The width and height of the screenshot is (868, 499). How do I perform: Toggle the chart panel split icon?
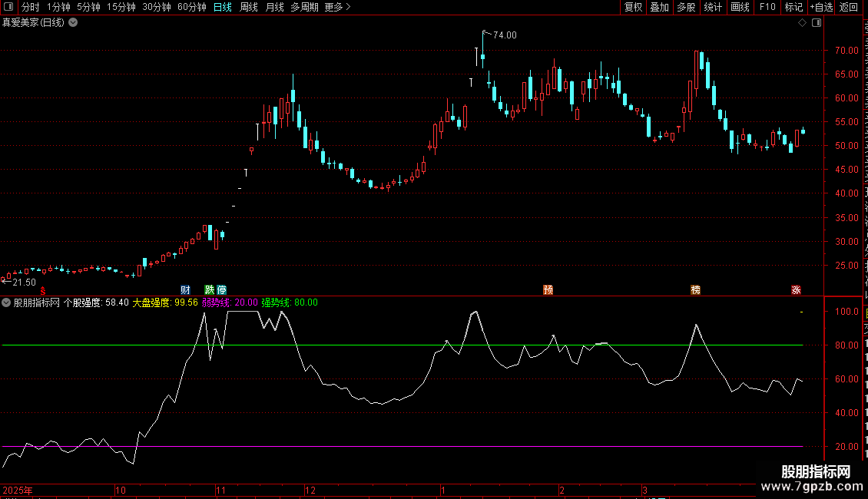coord(817,23)
